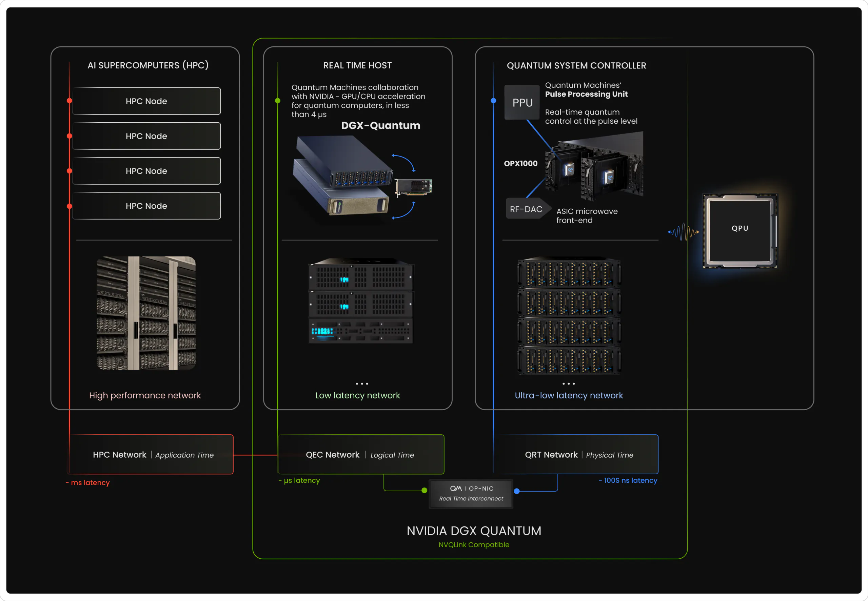Click the microwave waveform icon beside QPU
The height and width of the screenshot is (601, 868).
click(x=683, y=232)
